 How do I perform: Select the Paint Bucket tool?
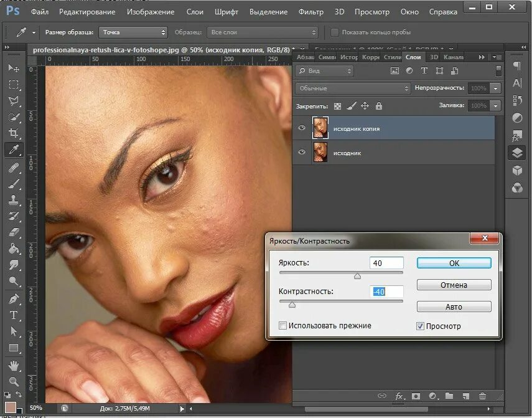coord(14,249)
